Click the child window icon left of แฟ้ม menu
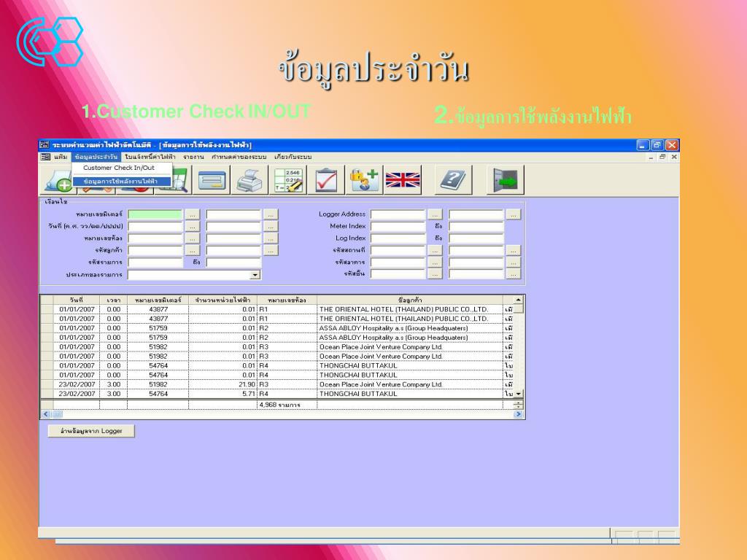This screenshot has width=747, height=560. tap(45, 157)
